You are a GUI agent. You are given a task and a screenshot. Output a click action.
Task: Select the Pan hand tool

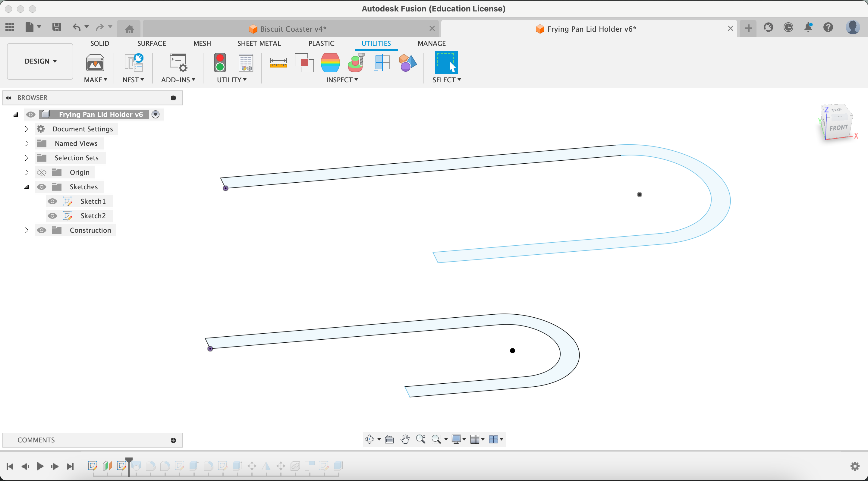click(x=405, y=439)
